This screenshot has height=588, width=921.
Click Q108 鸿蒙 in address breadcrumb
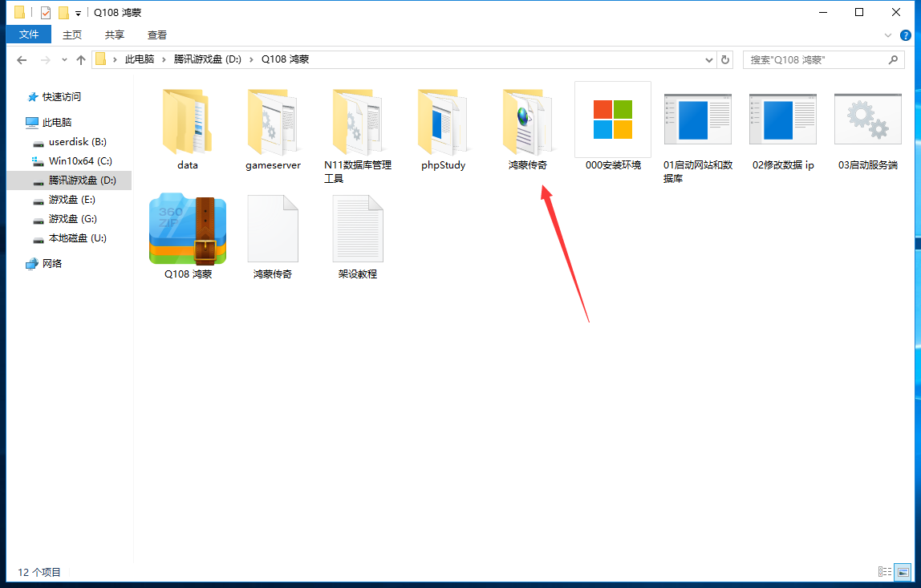tap(285, 59)
